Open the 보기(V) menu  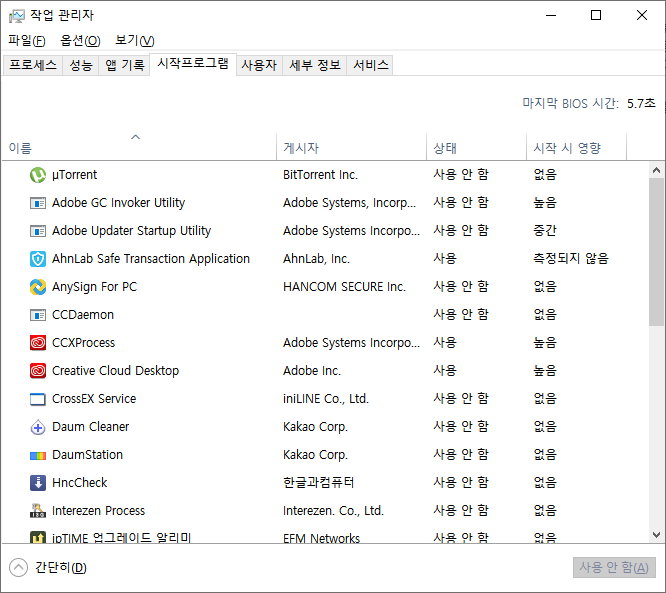pos(135,40)
